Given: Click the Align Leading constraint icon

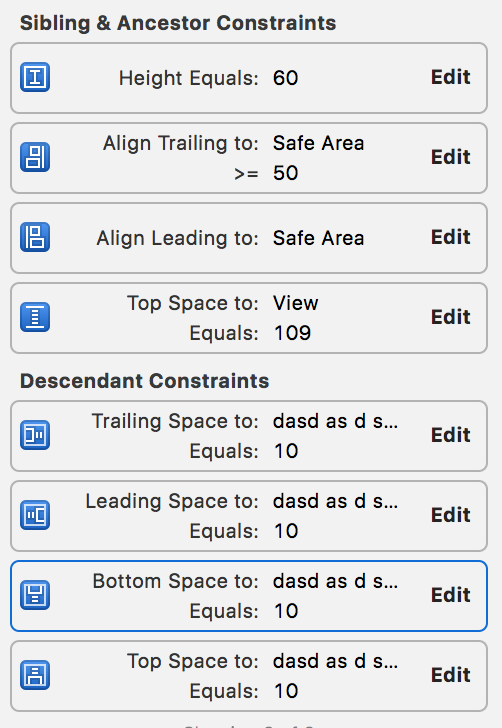Looking at the screenshot, I should pos(35,237).
